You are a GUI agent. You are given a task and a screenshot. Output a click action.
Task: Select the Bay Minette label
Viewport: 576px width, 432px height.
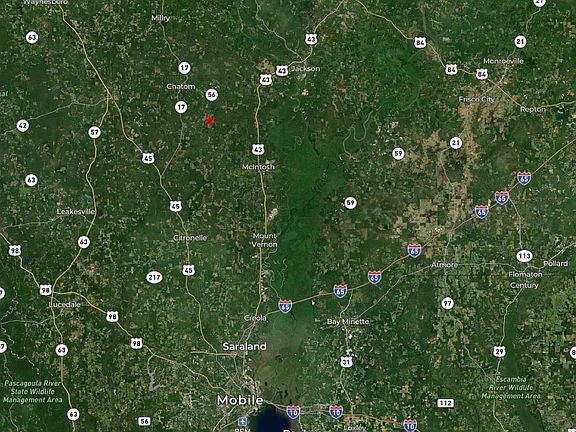pyautogui.click(x=348, y=321)
